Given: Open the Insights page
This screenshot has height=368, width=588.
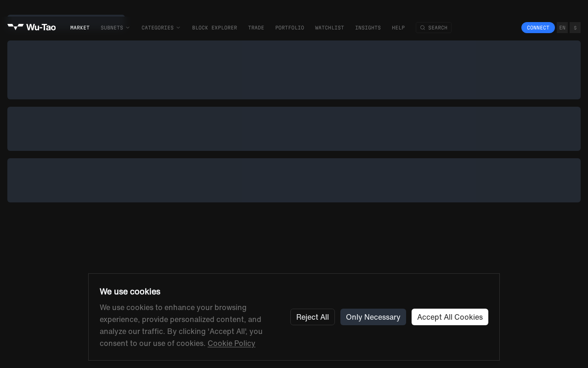Looking at the screenshot, I should point(368,28).
